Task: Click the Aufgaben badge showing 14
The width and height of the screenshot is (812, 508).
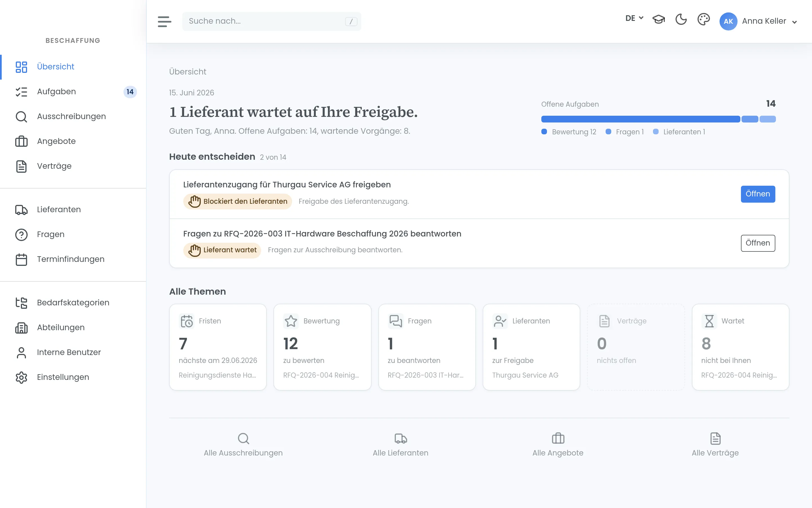Action: click(x=130, y=92)
